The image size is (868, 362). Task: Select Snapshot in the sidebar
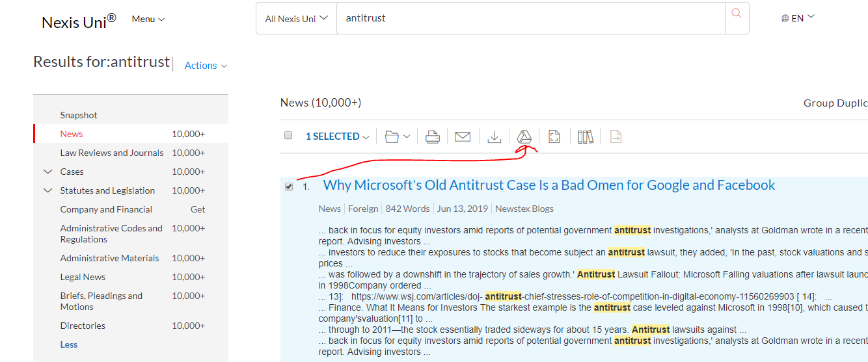(x=79, y=115)
